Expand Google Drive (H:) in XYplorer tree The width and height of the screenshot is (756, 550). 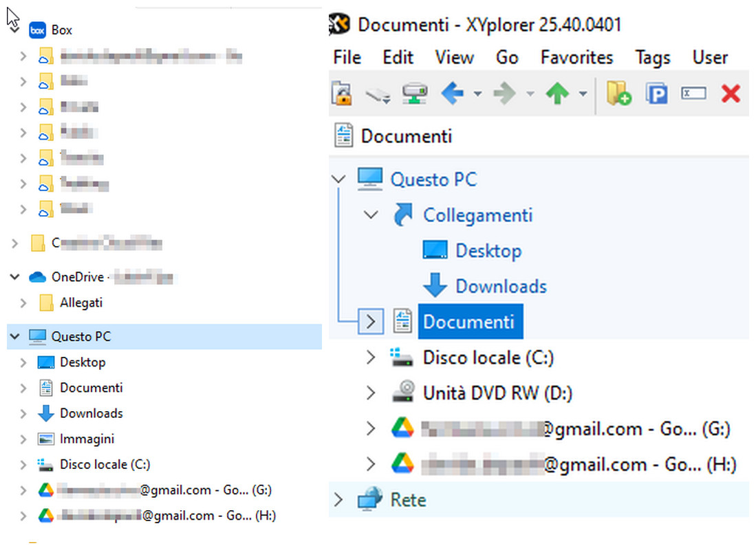[370, 464]
